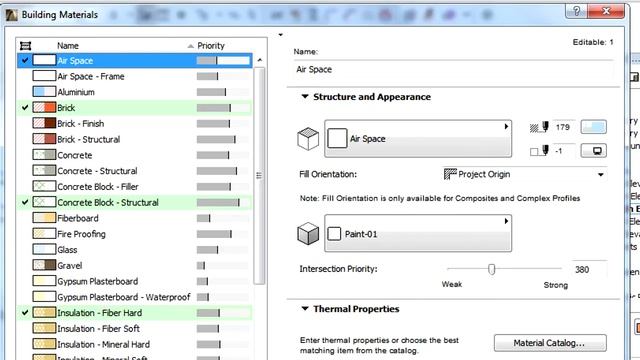Screen dimensions: 640x360
Task: Select the Aluminium row
Action: pyautogui.click(x=135, y=92)
